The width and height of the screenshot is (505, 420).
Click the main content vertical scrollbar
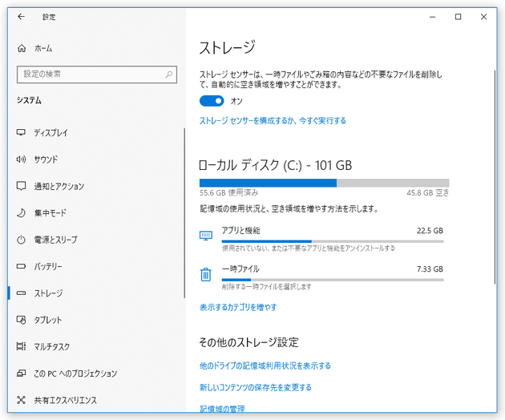pyautogui.click(x=495, y=176)
